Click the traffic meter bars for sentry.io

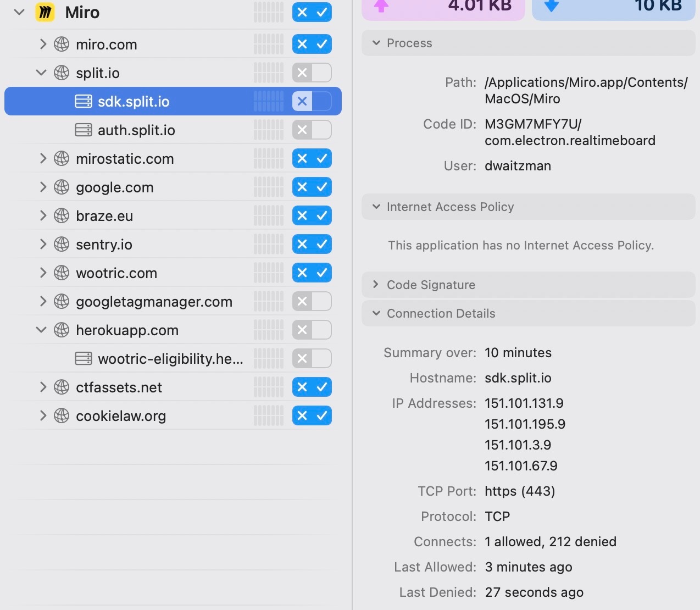pos(269,244)
